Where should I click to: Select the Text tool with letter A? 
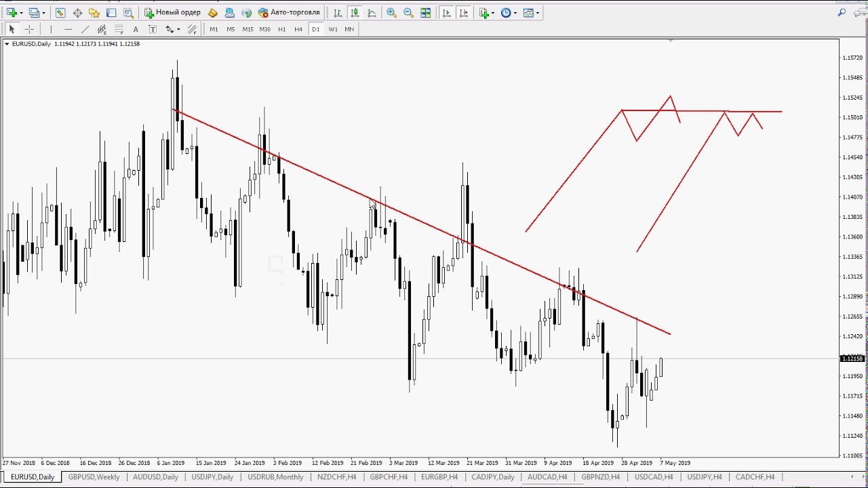coord(136,29)
